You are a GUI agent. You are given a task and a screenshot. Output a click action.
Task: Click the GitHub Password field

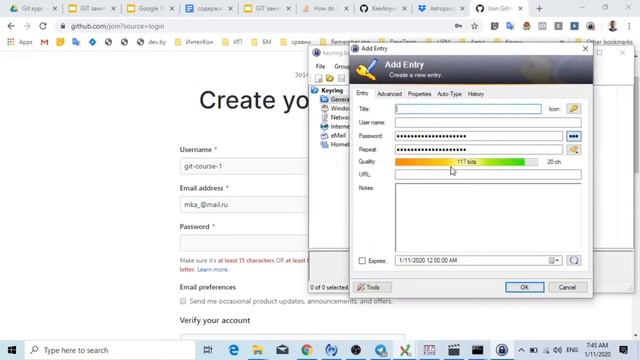244,243
